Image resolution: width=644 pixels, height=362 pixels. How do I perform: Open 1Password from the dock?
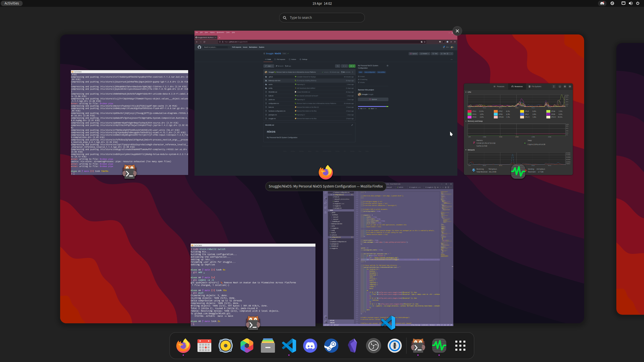click(395, 346)
